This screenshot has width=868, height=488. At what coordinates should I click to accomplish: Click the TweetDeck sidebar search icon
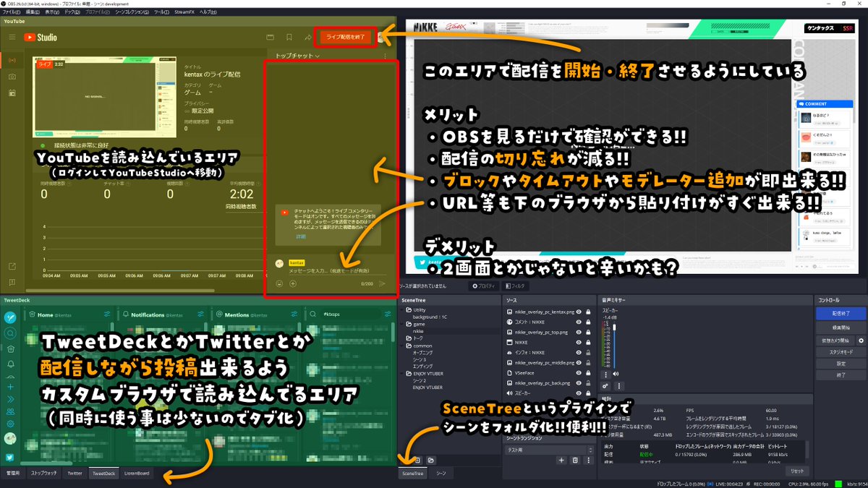click(10, 333)
